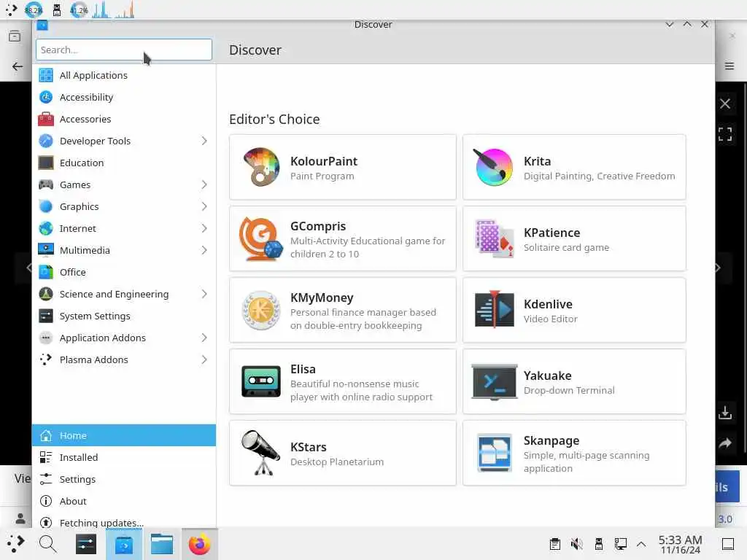
Task: Click the System Settings category icon
Action: 46,316
